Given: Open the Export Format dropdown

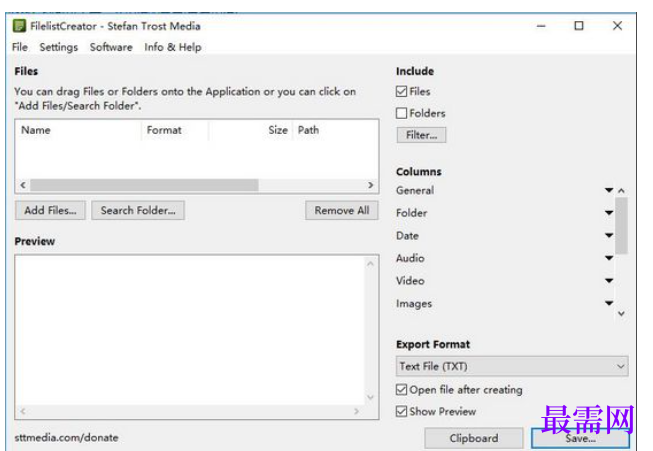Looking at the screenshot, I should click(512, 366).
